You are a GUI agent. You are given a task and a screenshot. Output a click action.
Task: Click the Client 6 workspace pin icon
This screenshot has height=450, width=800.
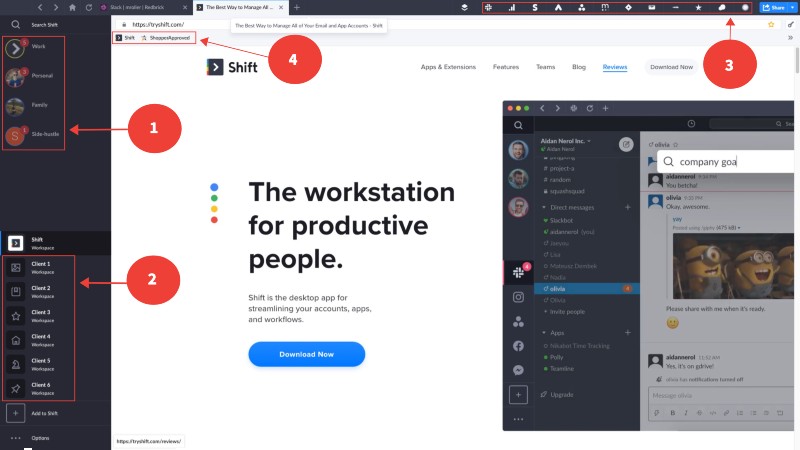(16, 388)
